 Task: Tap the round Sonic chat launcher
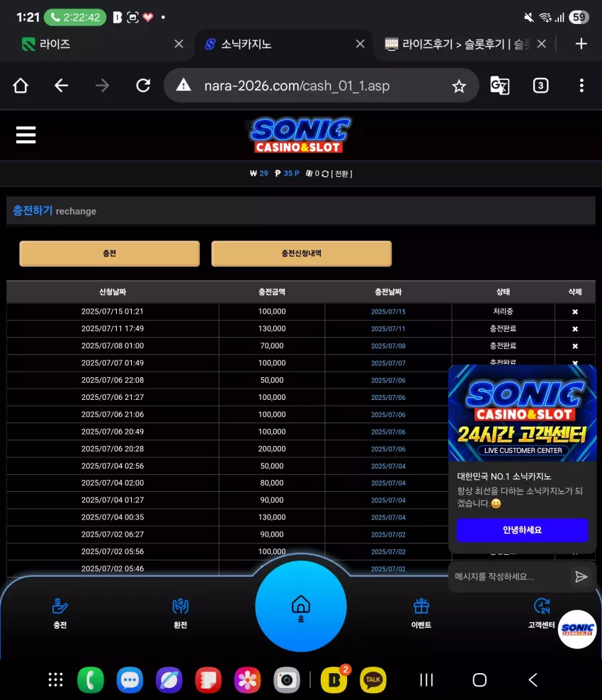pyautogui.click(x=577, y=629)
